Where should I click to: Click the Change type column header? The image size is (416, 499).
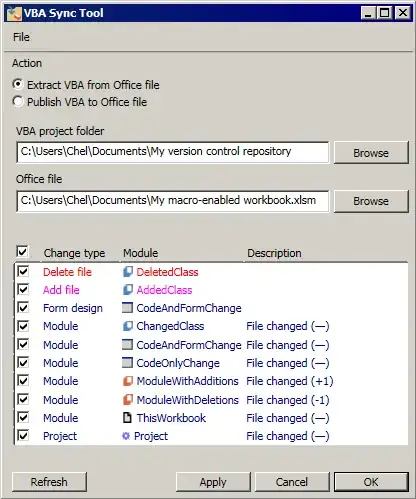click(74, 253)
